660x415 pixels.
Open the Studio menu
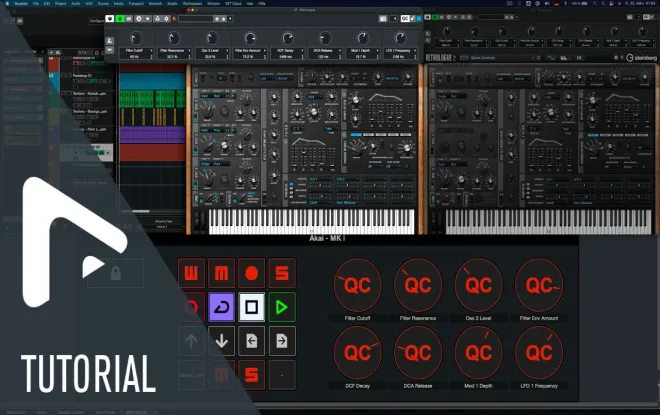[x=172, y=3]
